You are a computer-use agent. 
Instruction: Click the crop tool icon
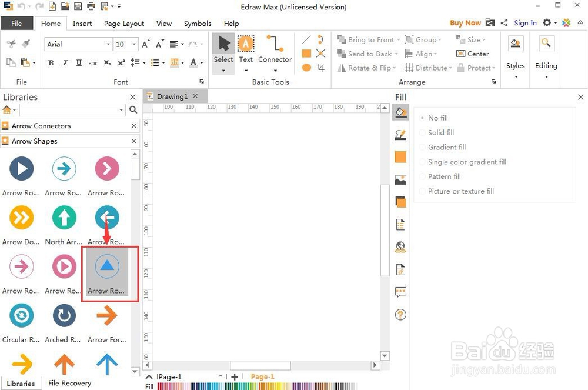tap(320, 68)
